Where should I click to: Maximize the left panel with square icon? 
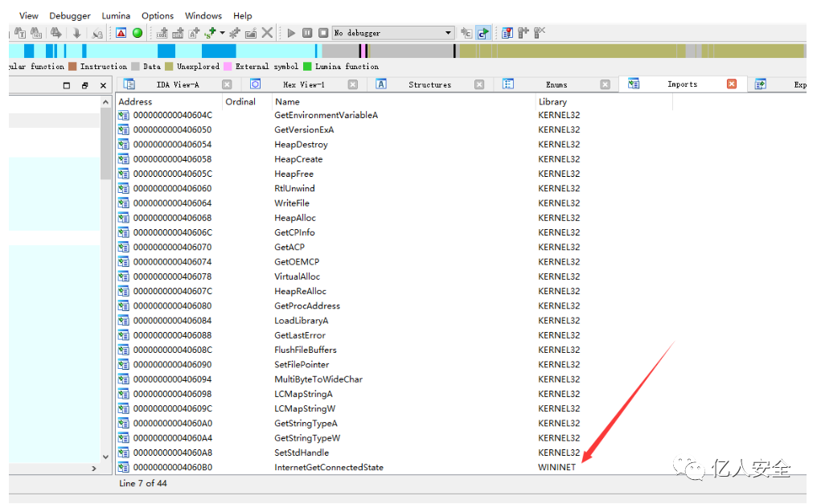66,85
